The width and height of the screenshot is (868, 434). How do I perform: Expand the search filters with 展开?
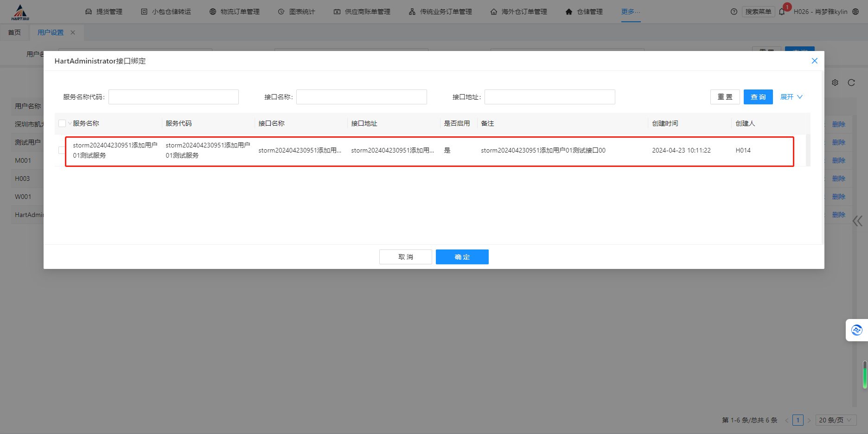point(791,97)
